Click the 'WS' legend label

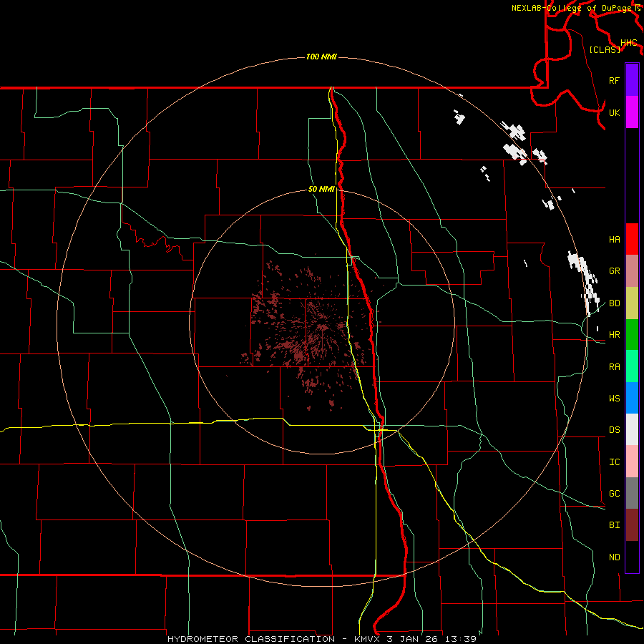614,398
